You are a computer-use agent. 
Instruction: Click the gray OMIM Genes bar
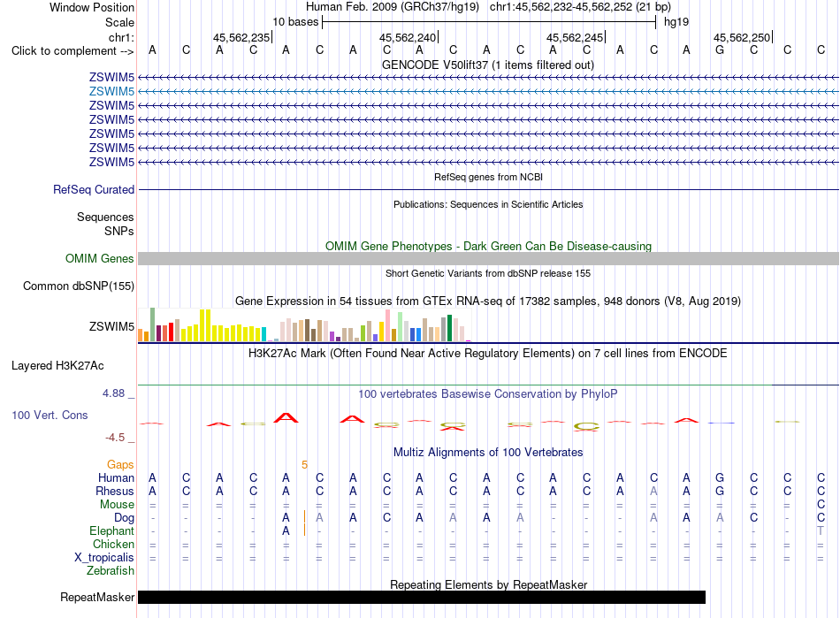point(488,259)
